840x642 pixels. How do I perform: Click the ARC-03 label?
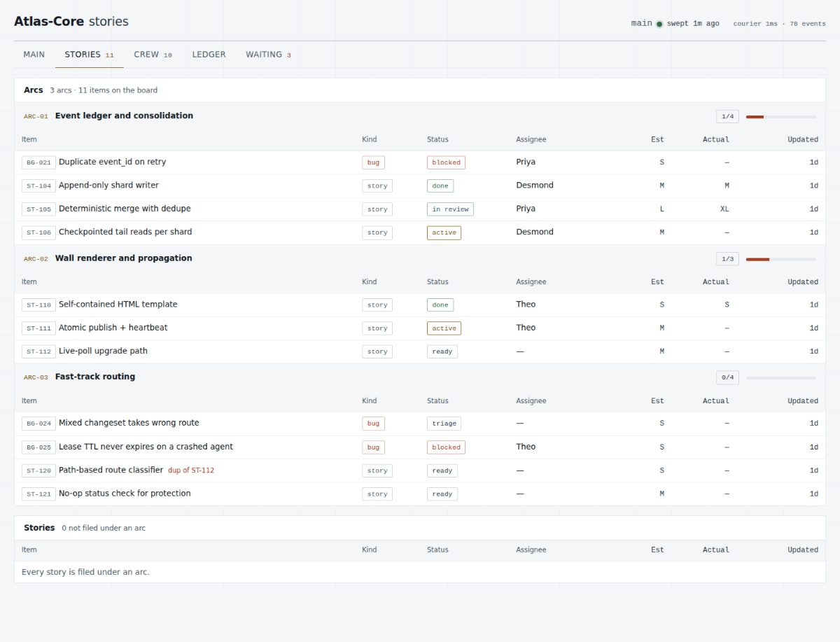36,377
